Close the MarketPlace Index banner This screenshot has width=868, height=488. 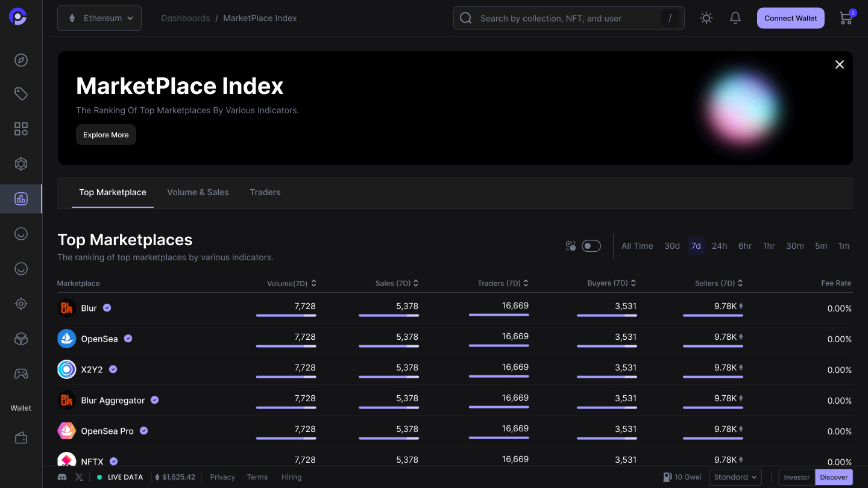[840, 64]
